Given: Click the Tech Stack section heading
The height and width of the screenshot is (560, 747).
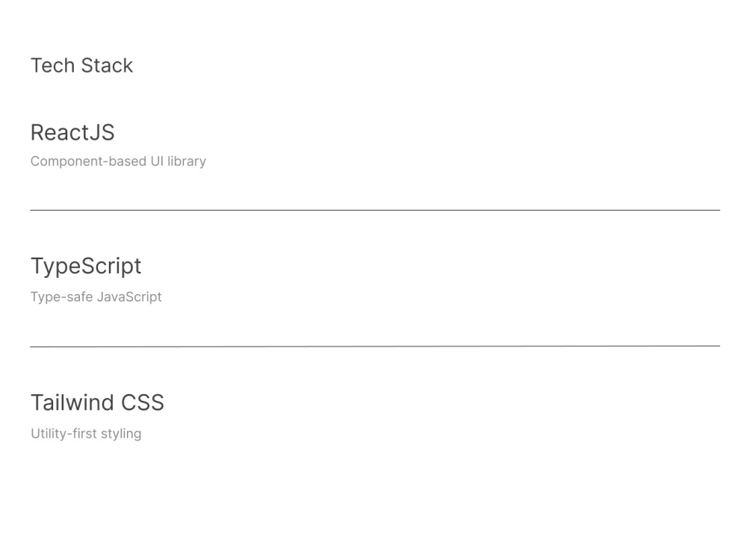Looking at the screenshot, I should click(82, 66).
